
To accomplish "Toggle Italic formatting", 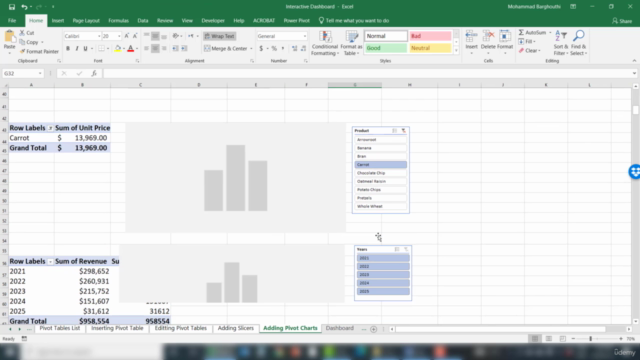I will pyautogui.click(x=76, y=49).
